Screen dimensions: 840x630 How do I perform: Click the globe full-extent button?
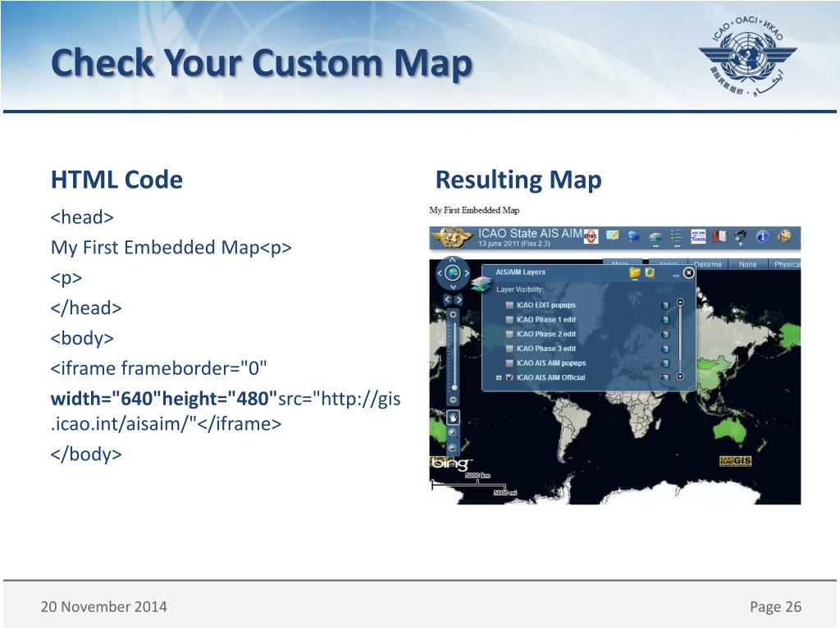click(x=453, y=273)
